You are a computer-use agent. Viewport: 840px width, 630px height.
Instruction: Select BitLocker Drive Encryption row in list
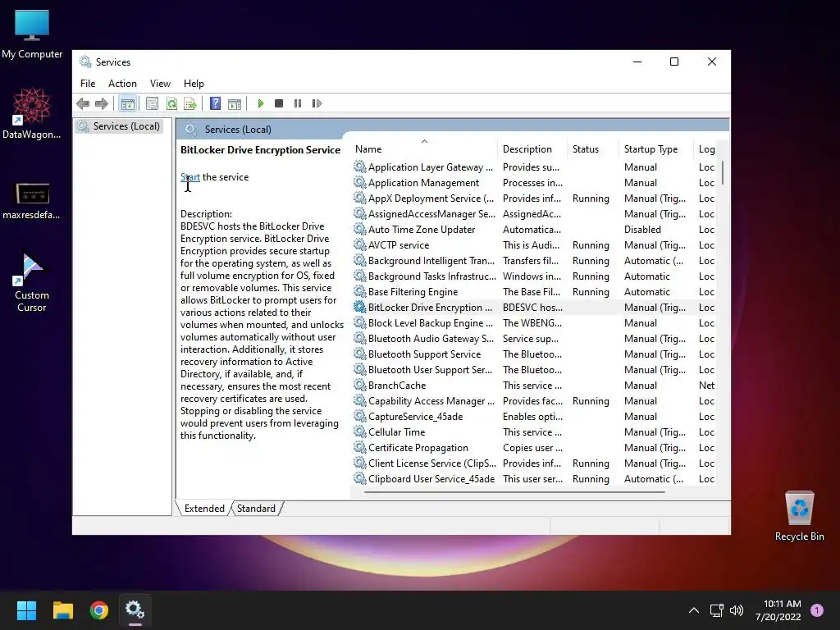533,308
